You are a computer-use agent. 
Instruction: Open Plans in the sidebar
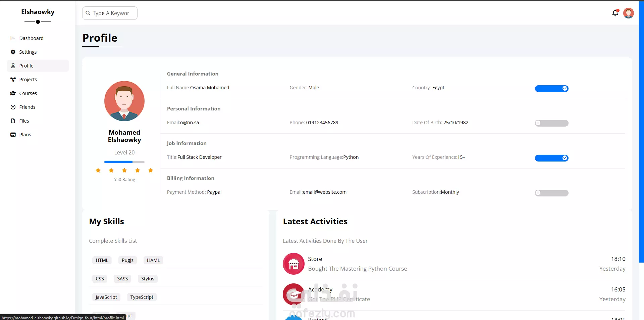point(38,135)
